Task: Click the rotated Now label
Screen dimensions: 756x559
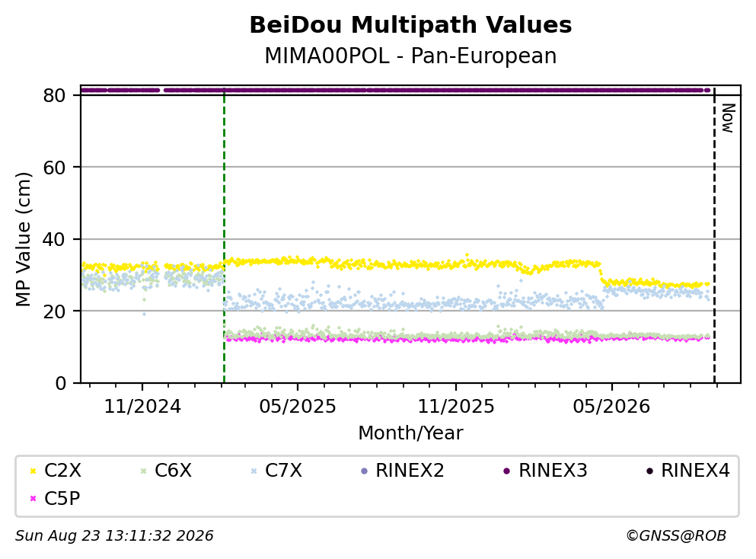Action: (728, 118)
